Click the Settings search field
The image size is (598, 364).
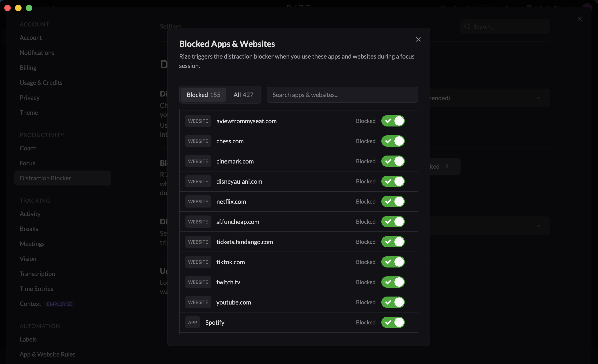(x=505, y=26)
